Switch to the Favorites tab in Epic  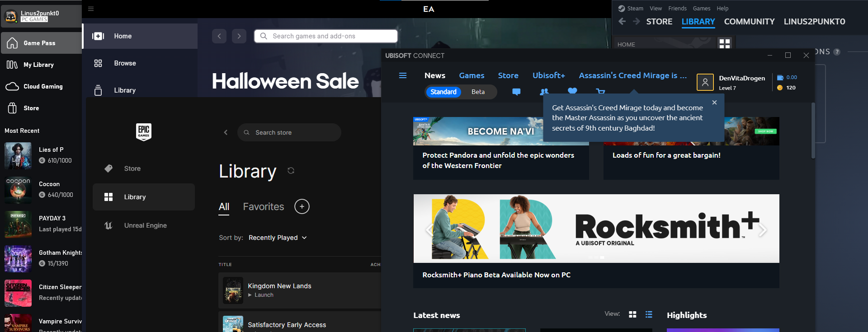[263, 206]
